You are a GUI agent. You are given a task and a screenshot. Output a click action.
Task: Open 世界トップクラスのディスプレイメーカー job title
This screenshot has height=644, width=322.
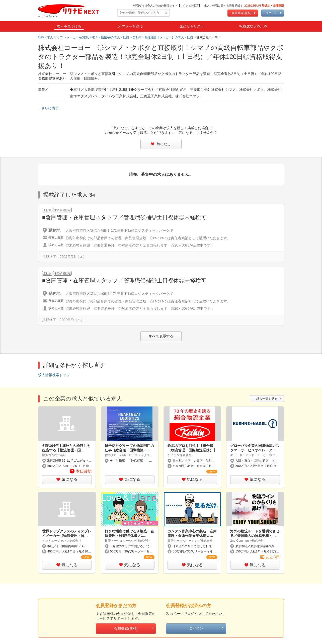(66, 533)
